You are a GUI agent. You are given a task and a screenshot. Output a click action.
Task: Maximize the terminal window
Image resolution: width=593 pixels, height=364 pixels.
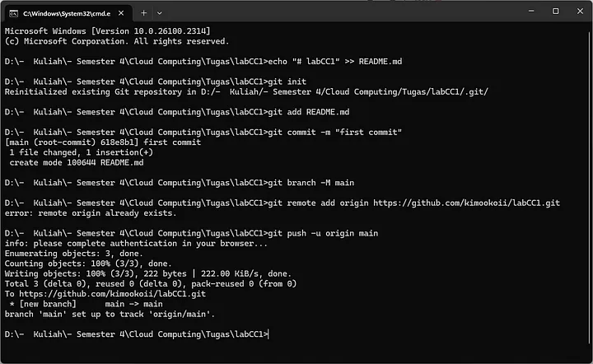(x=555, y=11)
